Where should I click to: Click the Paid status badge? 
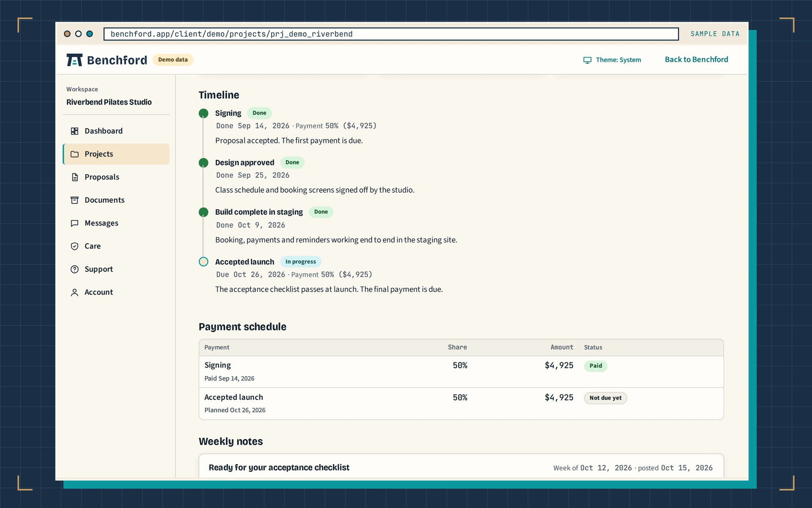(x=595, y=366)
